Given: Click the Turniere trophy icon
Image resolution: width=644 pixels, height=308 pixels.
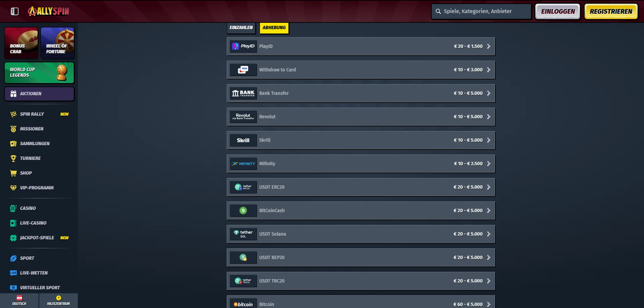Looking at the screenshot, I should point(13,159).
